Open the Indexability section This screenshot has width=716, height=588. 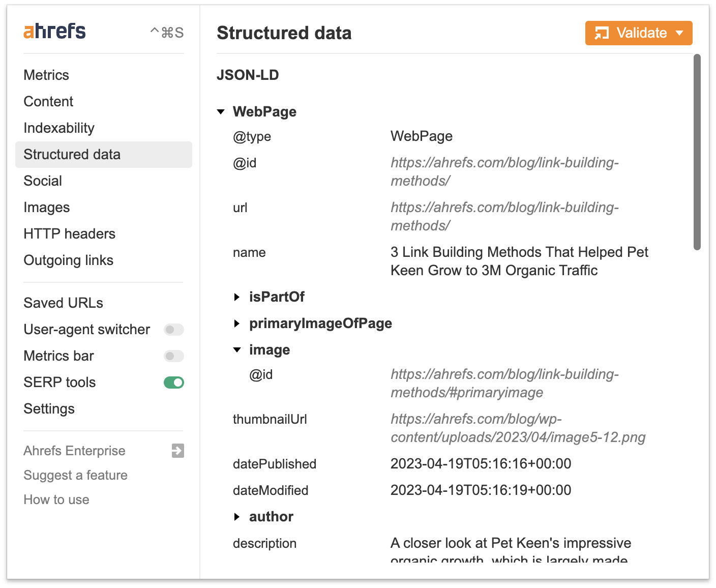59,128
